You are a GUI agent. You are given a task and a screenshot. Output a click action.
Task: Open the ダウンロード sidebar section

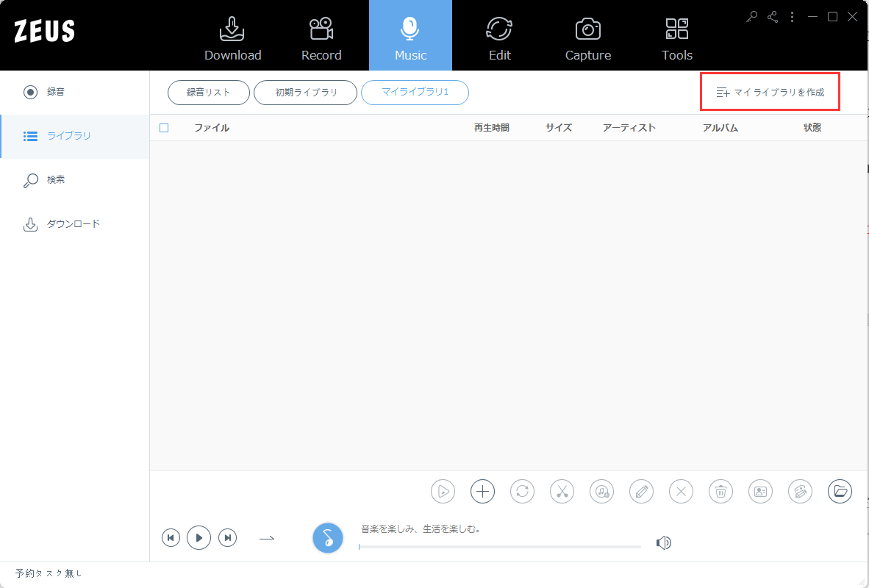point(30,223)
